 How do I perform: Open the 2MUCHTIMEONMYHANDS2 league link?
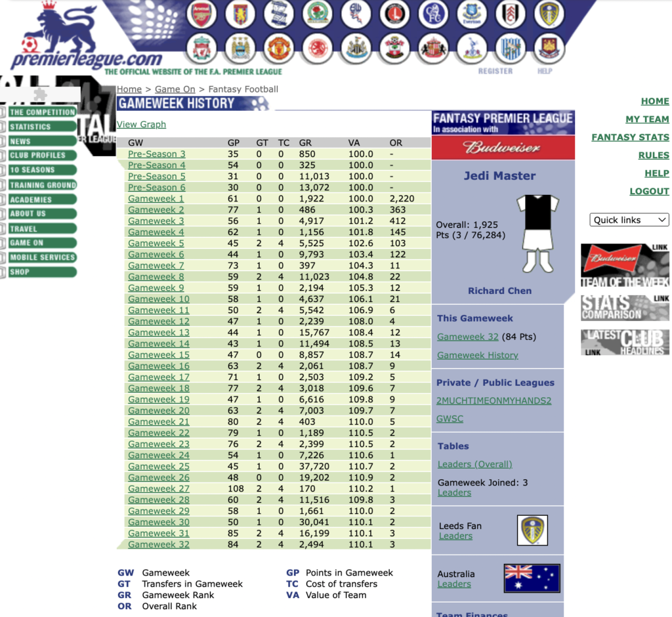pyautogui.click(x=493, y=400)
